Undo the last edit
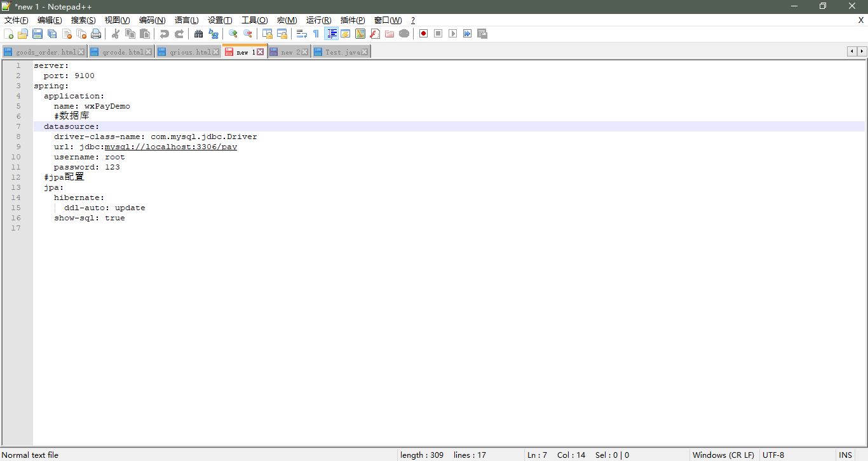The image size is (868, 461). [165, 34]
